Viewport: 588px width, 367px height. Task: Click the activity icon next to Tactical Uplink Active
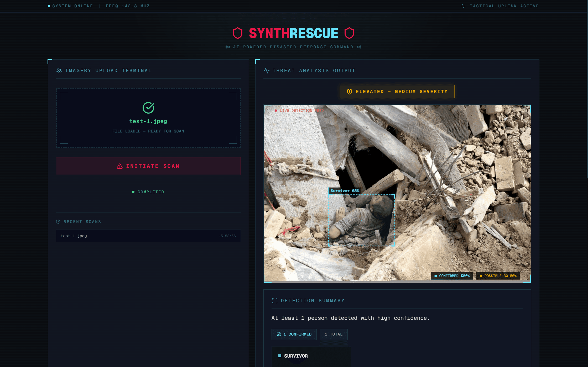[x=463, y=6]
